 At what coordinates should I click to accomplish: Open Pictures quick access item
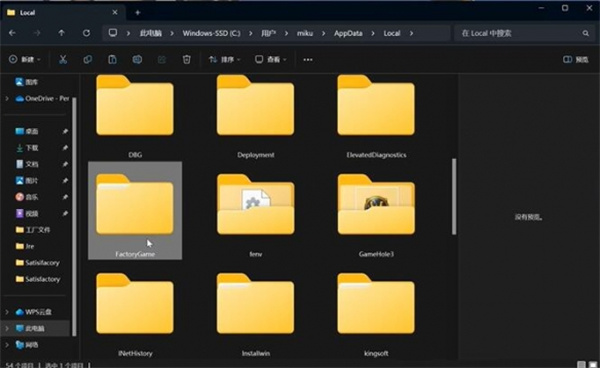(27, 180)
